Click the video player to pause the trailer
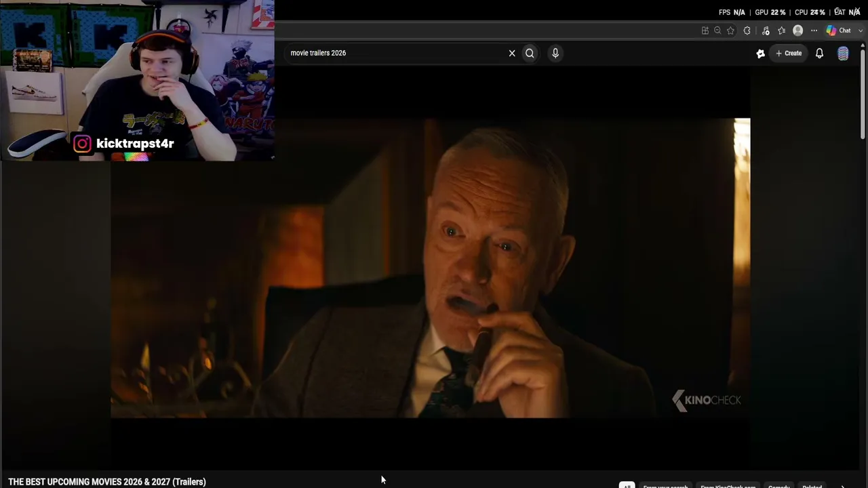 point(430,268)
